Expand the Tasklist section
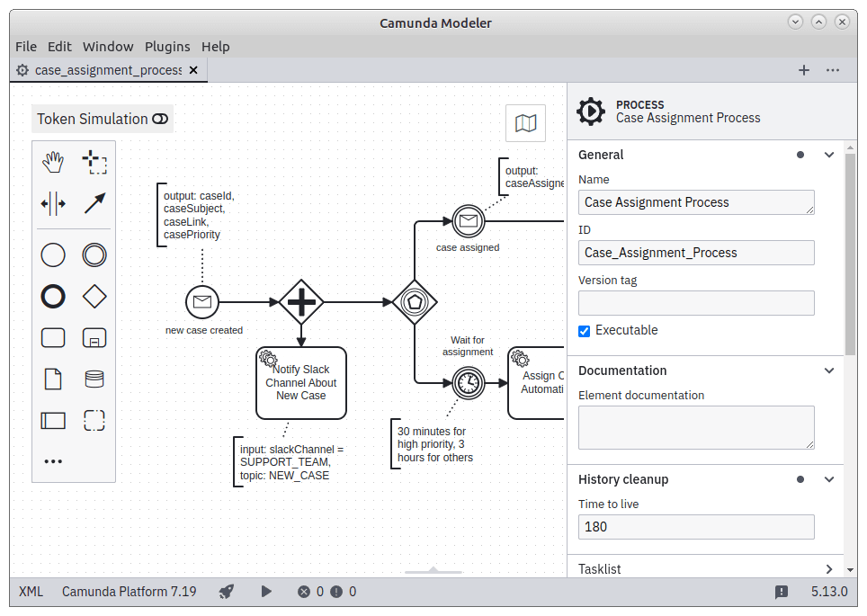This screenshot has width=867, height=616. coord(829,569)
